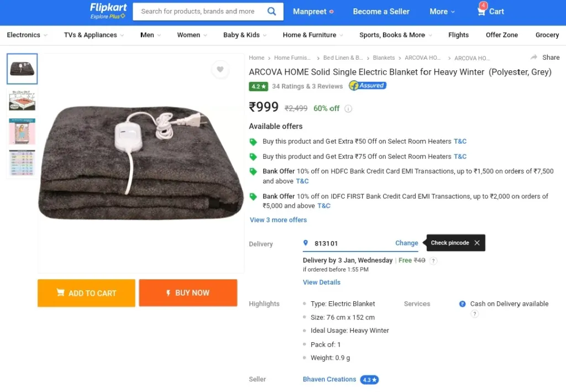Click the pincode input field
Viewport: 566px width, 392px height.
click(x=348, y=243)
